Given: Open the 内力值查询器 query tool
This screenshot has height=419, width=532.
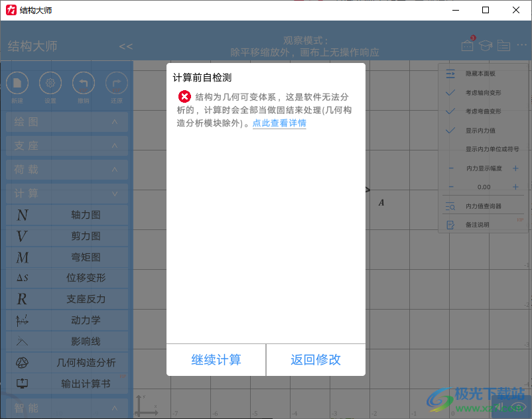Looking at the screenshot, I should coord(483,206).
